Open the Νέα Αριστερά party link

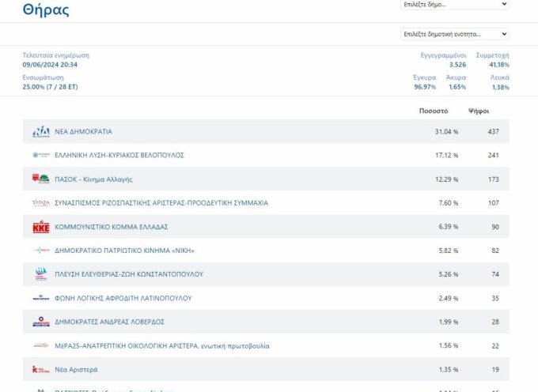(x=76, y=369)
